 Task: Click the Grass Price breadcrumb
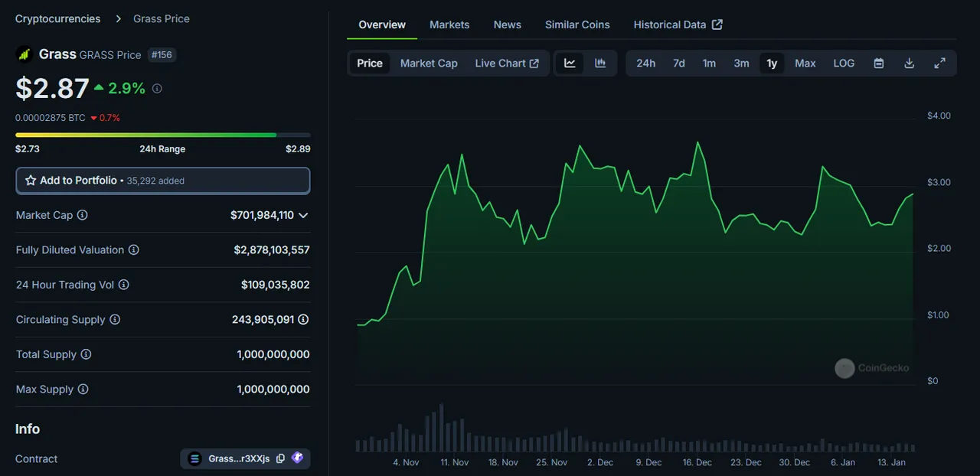pos(162,18)
